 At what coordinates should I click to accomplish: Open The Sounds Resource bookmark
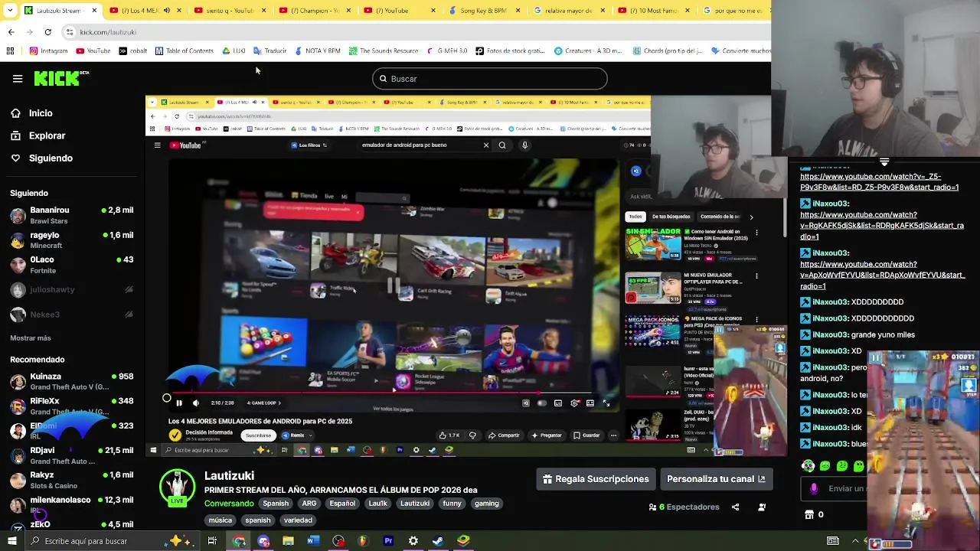tap(383, 51)
